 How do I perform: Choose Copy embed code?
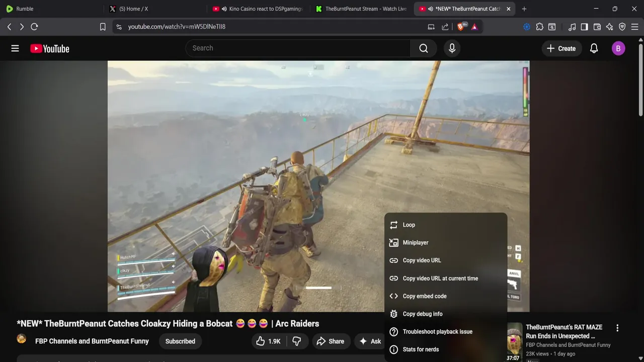[x=446, y=296]
